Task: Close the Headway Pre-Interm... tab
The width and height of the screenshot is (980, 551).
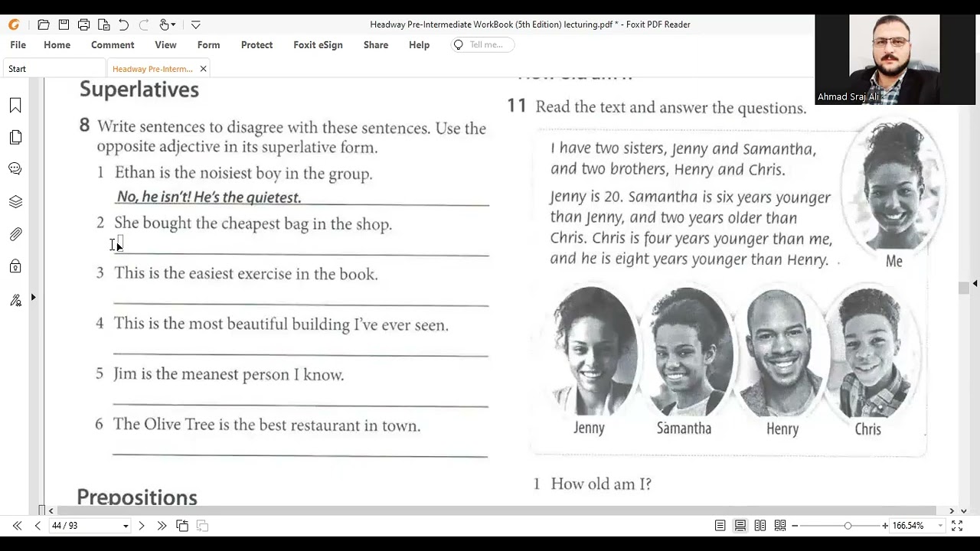Action: (203, 69)
